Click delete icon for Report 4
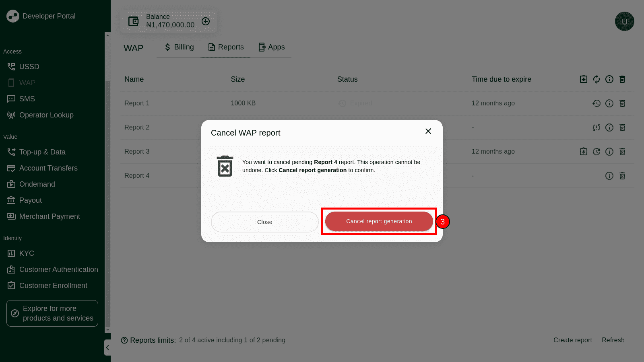The width and height of the screenshot is (644, 362). coord(622,176)
